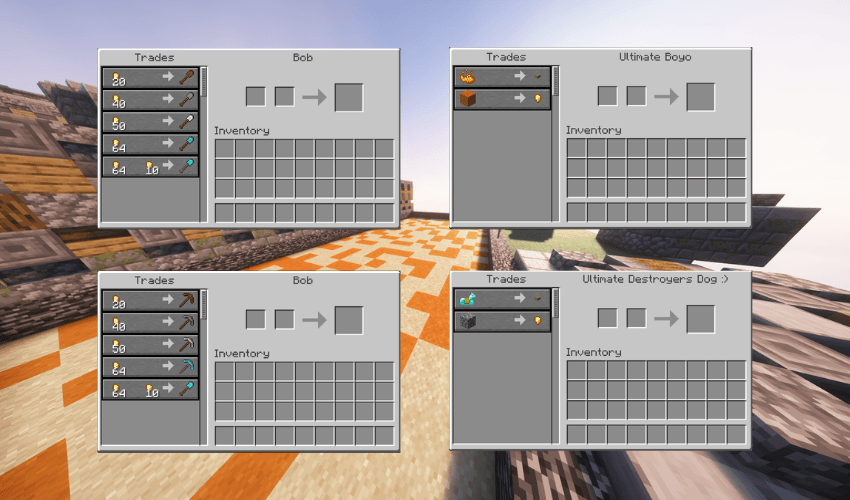The width and height of the screenshot is (850, 500).
Task: Click second input slot in Bob shovel window
Action: (285, 97)
